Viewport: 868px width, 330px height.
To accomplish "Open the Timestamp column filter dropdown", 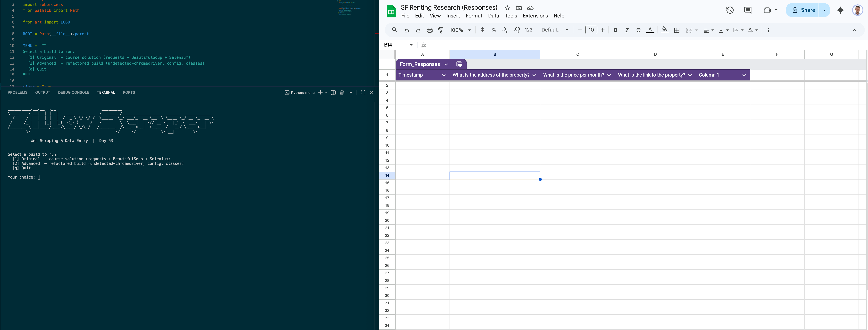I will pyautogui.click(x=443, y=75).
